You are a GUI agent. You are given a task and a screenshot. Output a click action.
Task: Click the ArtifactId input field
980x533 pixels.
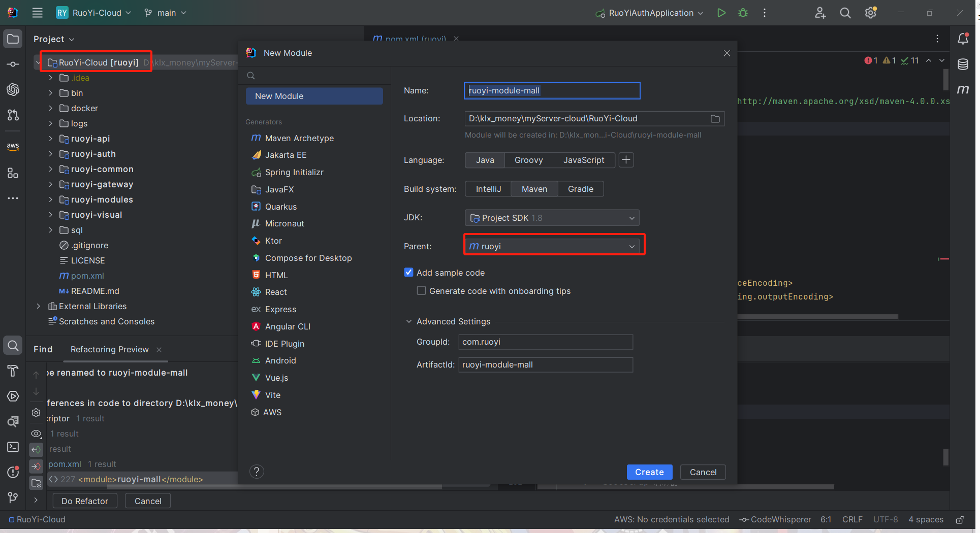click(545, 365)
